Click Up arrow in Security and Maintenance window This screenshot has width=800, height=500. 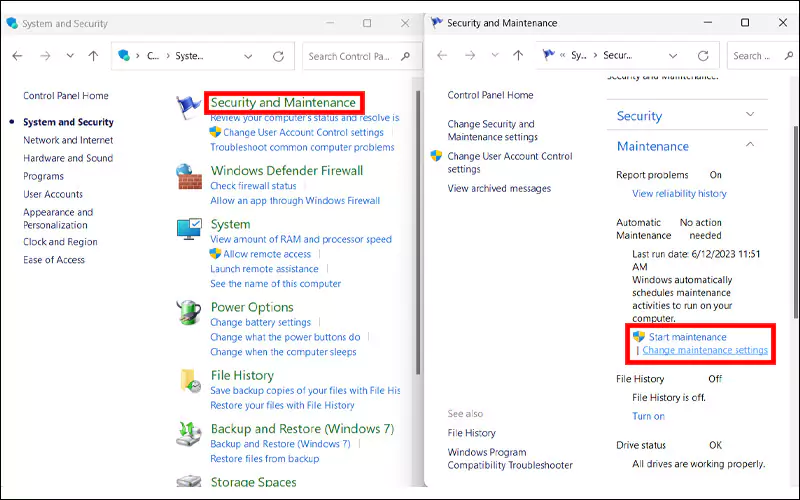pos(518,55)
